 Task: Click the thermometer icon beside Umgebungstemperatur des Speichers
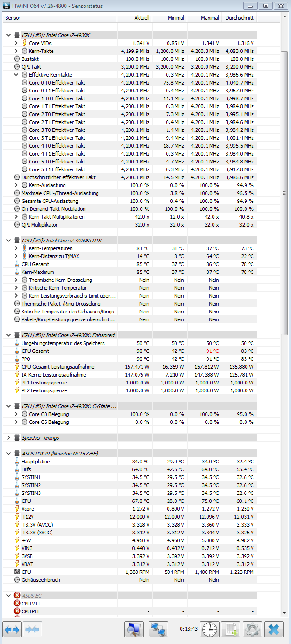(x=17, y=343)
